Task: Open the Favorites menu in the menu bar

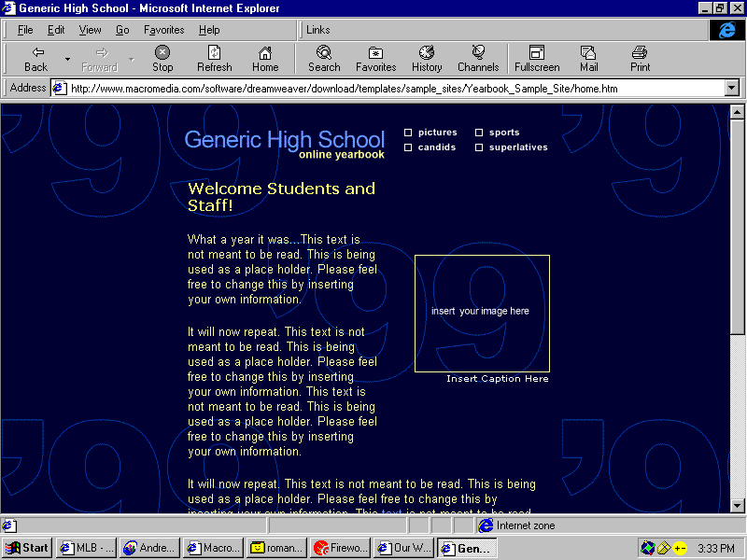Action: tap(164, 30)
